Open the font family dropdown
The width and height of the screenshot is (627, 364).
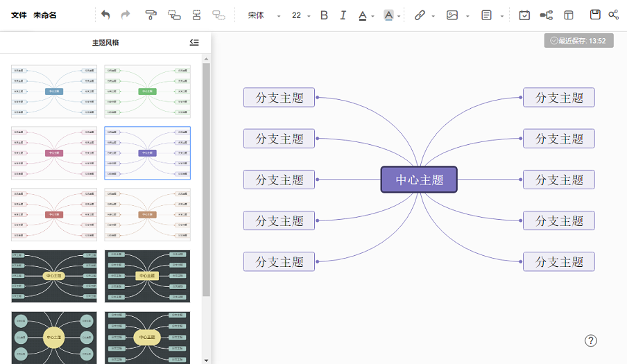coord(264,15)
